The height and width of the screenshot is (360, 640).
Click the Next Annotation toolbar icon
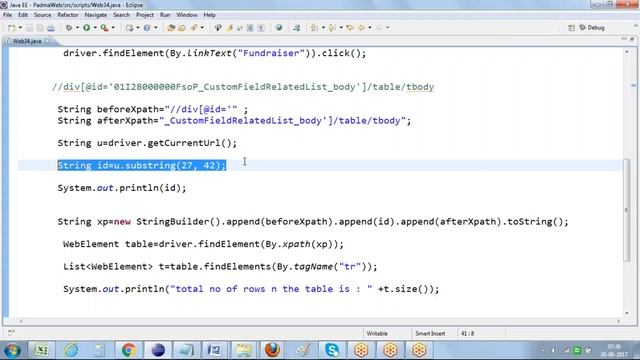pos(314,28)
